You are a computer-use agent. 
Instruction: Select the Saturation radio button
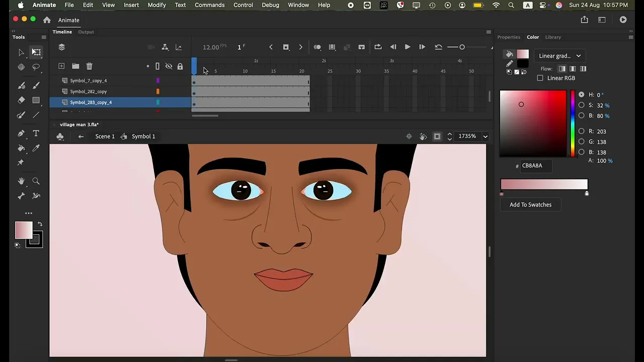582,105
